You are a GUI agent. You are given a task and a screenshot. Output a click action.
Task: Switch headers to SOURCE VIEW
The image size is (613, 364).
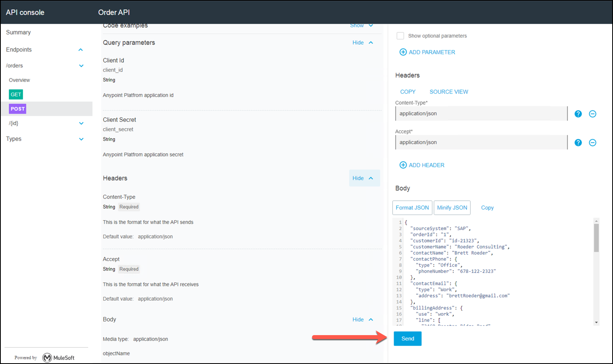pyautogui.click(x=449, y=92)
